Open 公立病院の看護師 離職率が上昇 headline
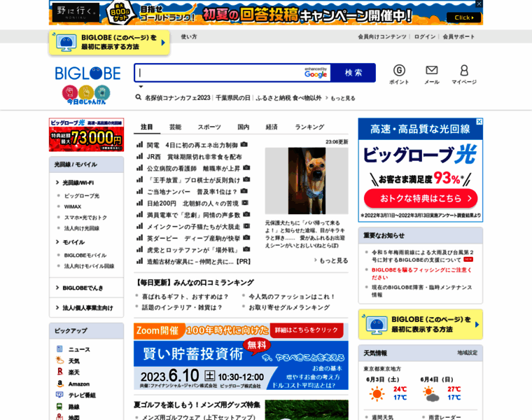The width and height of the screenshot is (532, 420). (x=193, y=168)
